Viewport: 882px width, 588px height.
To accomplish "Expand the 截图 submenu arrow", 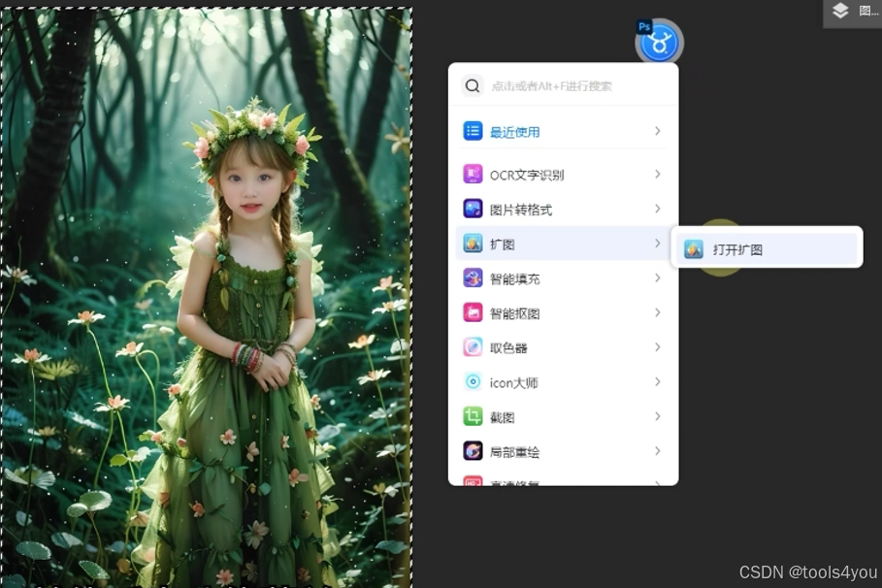I will (x=658, y=416).
